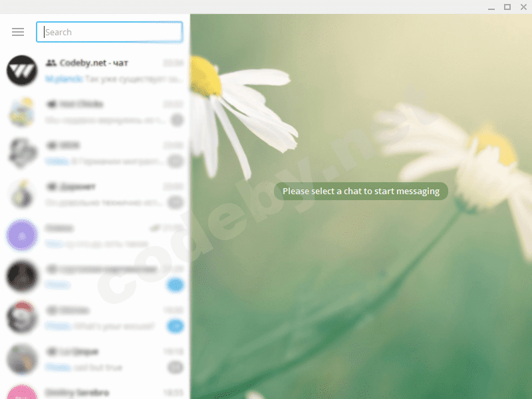This screenshot has height=399, width=532.
Task: Open the hamburger main menu
Action: (18, 32)
